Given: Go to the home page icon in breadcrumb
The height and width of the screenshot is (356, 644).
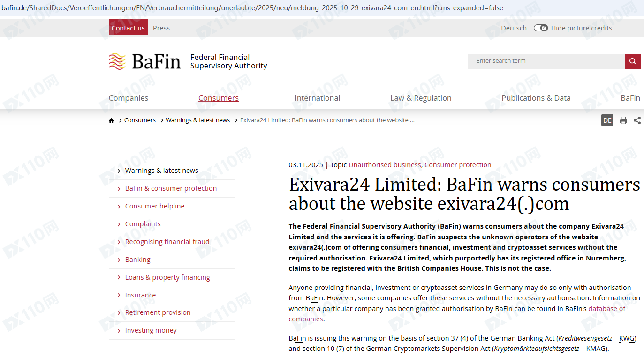Looking at the screenshot, I should (x=111, y=120).
